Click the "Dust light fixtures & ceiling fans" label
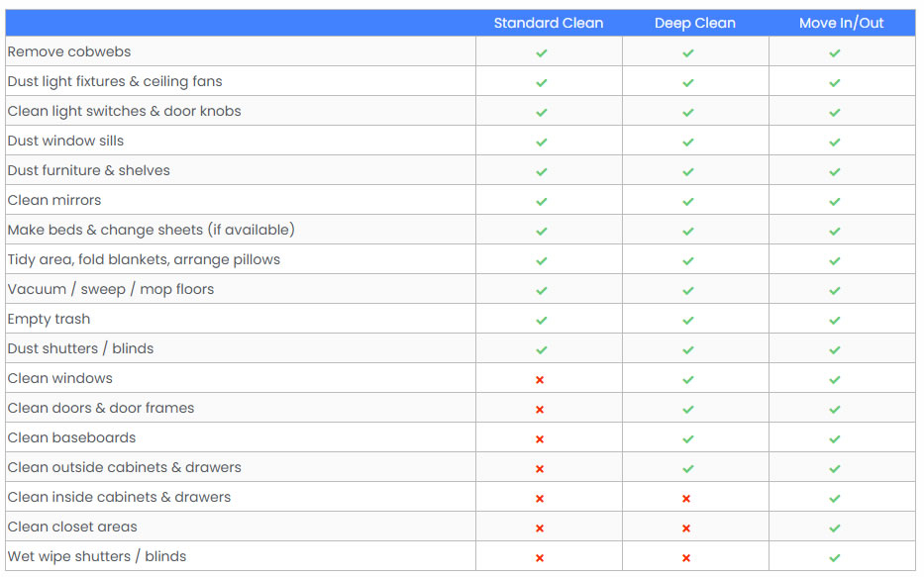Viewport: 924px width, 577px height. pos(115,81)
